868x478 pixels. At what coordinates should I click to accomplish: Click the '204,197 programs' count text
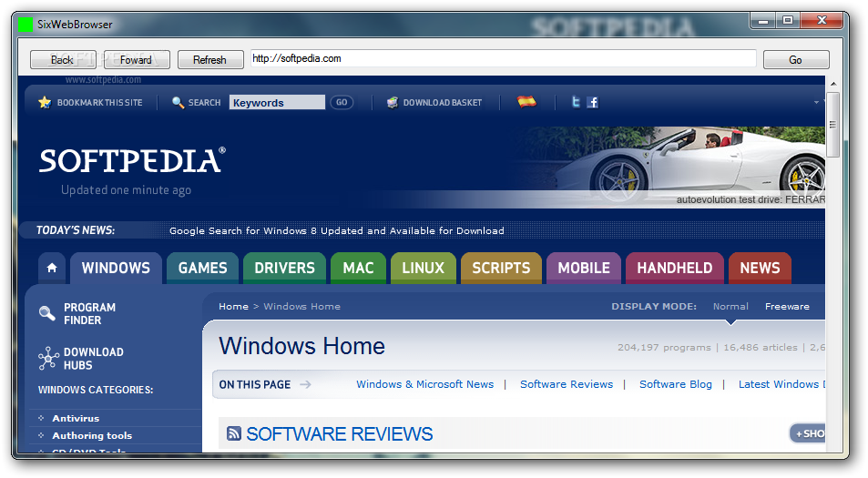click(x=664, y=348)
